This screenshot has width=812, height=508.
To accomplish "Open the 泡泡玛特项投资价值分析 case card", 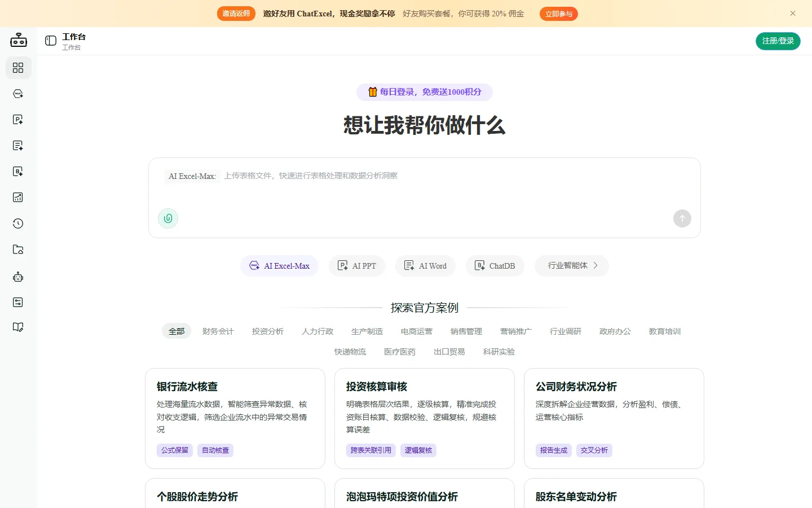I will [425, 493].
